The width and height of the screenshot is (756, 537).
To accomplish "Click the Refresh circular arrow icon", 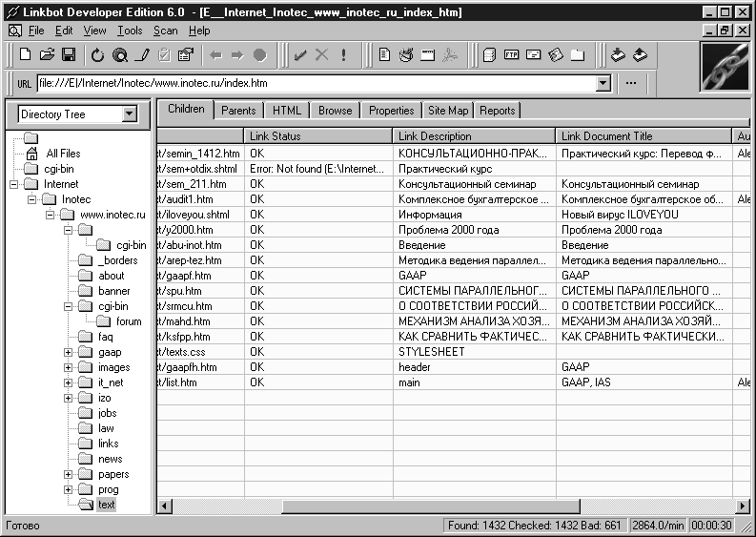I will (98, 55).
